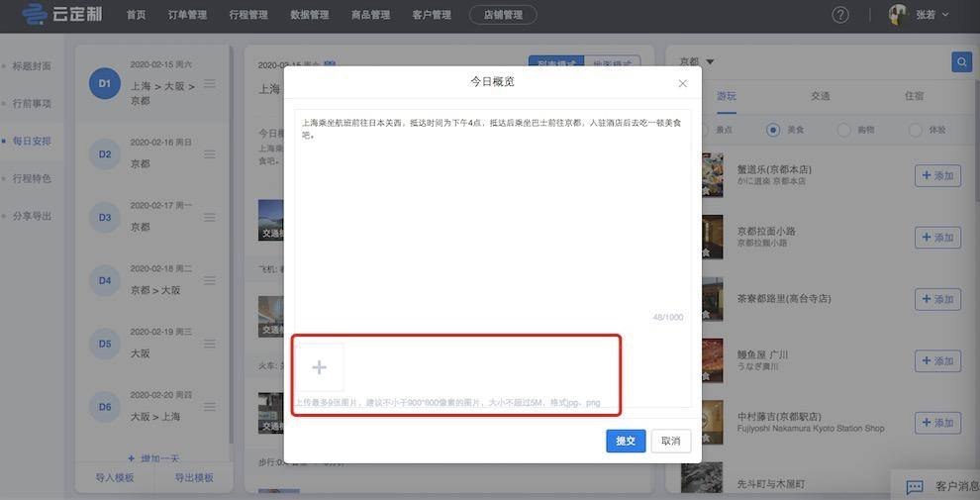The image size is (980, 500).
Task: Click the D4 row reorder handle icon
Action: [210, 280]
